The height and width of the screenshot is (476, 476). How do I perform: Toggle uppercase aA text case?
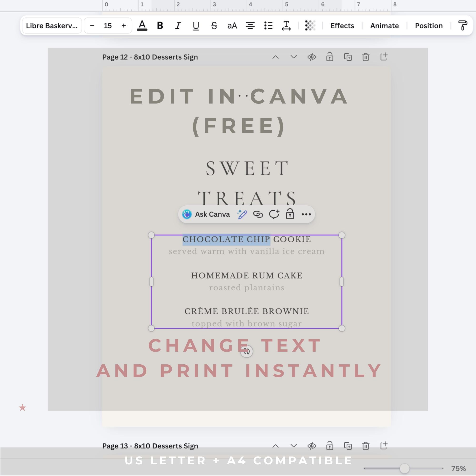[232, 26]
